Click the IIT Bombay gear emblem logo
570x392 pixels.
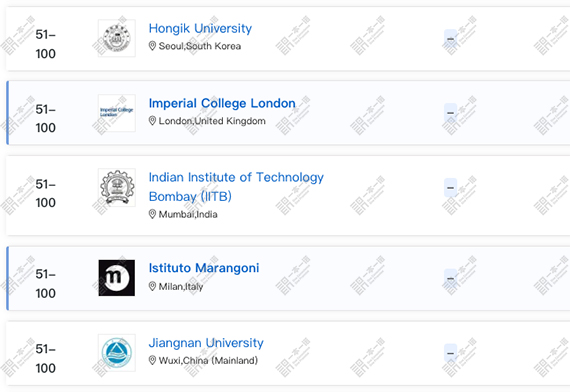coord(117,188)
